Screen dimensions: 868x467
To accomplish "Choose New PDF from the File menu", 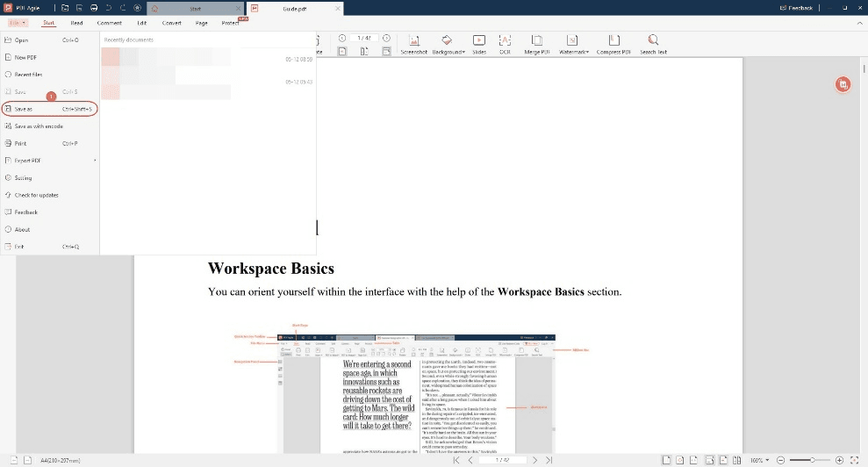I will (x=50, y=57).
